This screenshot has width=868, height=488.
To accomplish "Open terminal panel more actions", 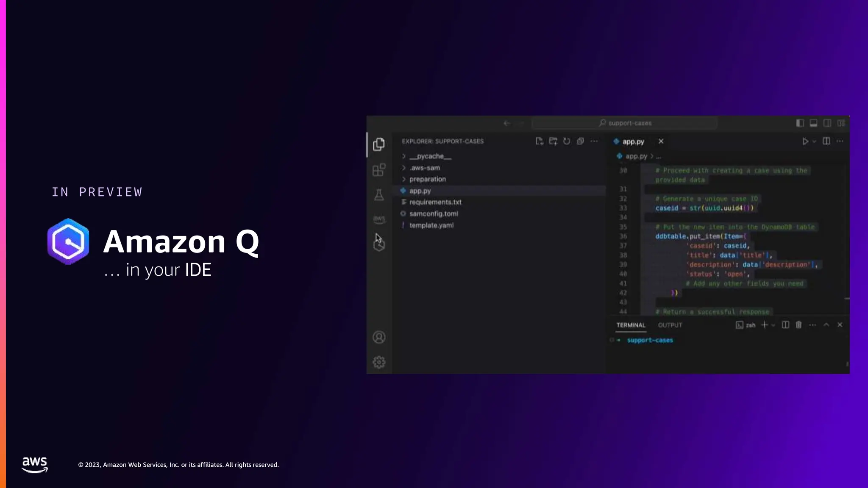I will (812, 325).
